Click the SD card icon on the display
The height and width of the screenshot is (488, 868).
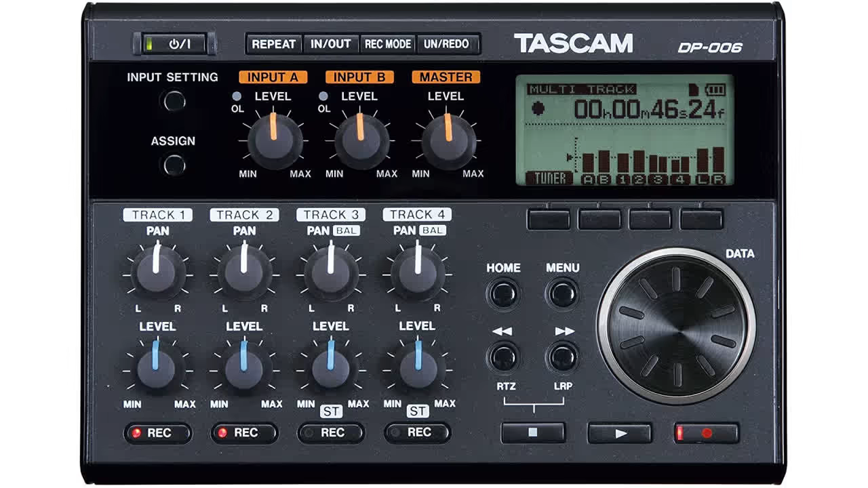(x=693, y=89)
